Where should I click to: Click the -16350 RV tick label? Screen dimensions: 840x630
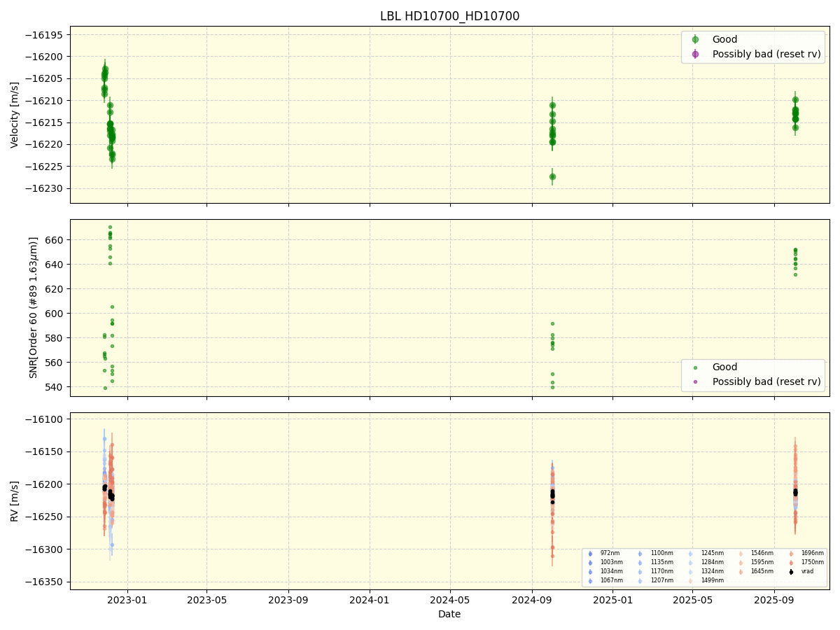(45, 582)
